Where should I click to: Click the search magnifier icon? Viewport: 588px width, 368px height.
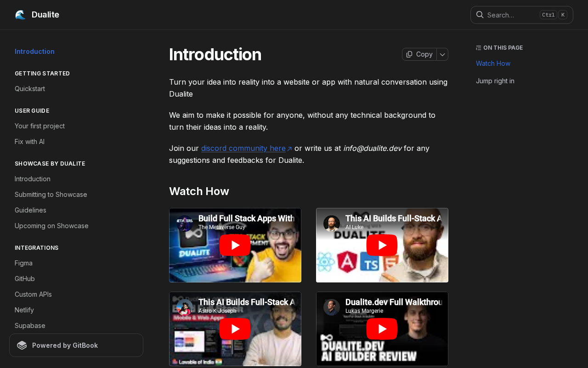[480, 15]
